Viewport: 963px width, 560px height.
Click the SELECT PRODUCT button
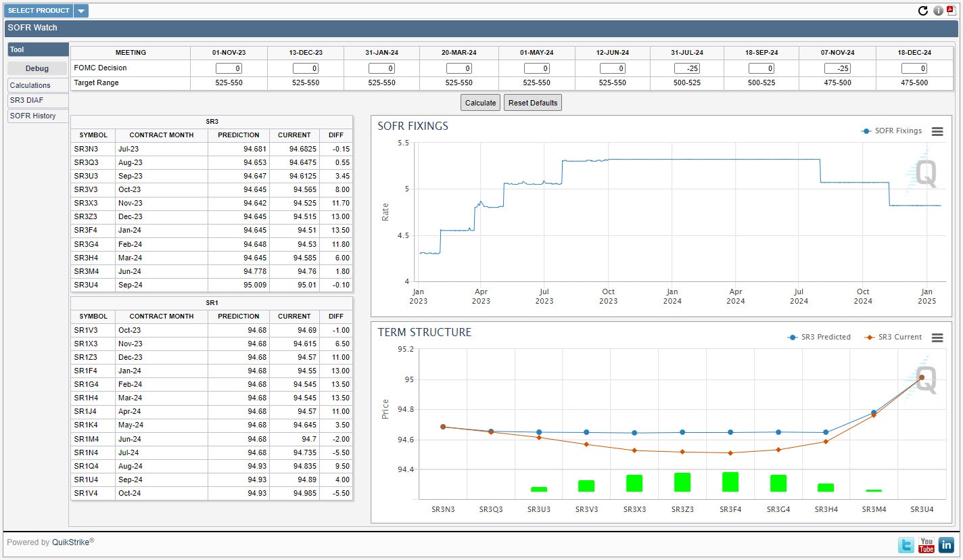pos(39,11)
